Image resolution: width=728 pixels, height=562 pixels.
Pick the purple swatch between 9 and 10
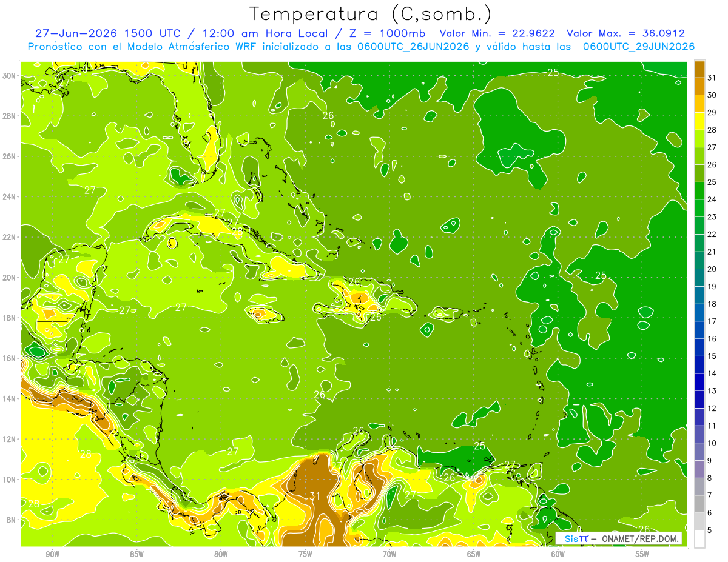699,452
